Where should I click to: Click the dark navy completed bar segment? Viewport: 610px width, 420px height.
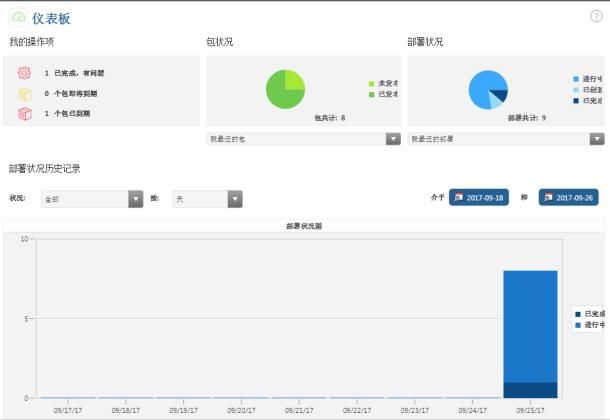tap(530, 390)
